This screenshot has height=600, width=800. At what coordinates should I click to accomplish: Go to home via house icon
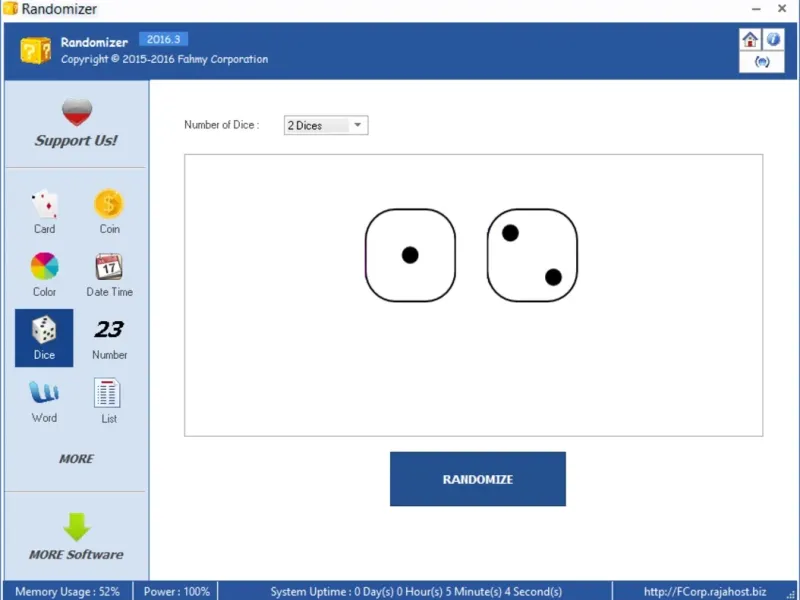750,39
